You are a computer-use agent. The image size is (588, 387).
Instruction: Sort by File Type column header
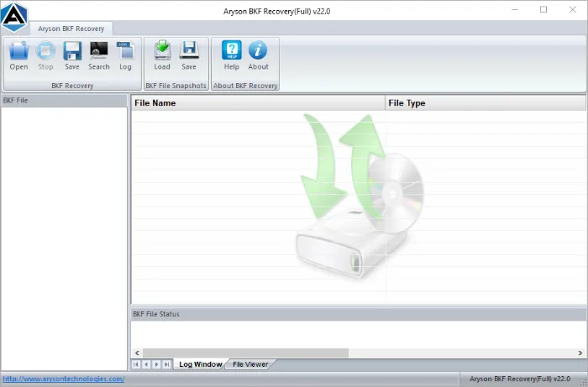pos(486,103)
